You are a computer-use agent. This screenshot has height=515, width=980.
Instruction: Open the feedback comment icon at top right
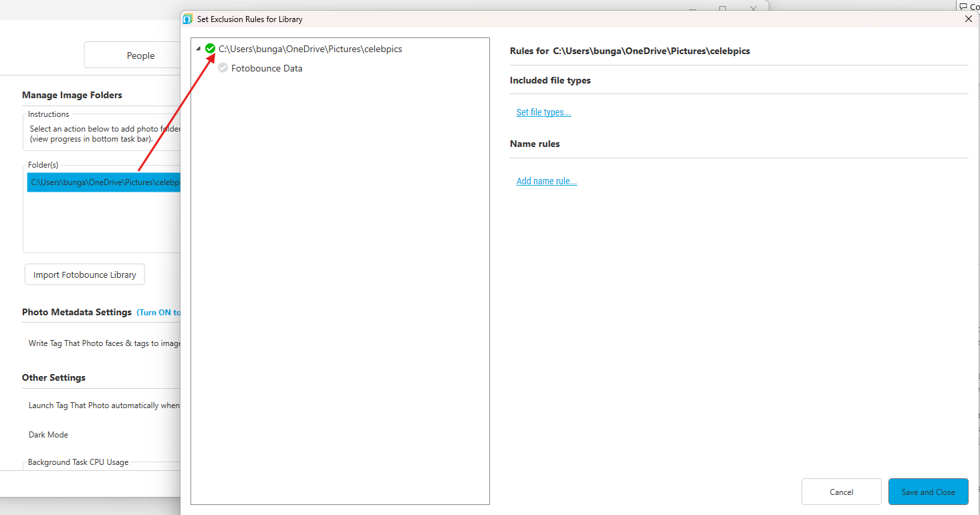(963, 6)
